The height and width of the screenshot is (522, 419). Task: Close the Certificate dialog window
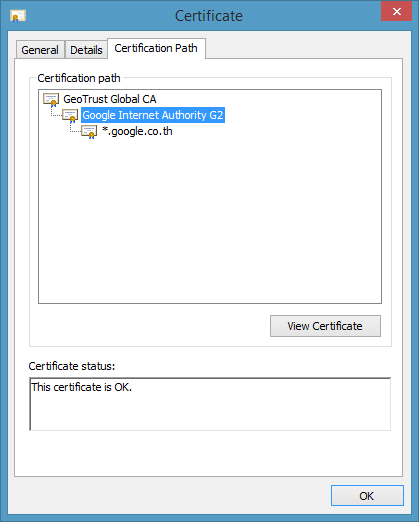(396, 12)
